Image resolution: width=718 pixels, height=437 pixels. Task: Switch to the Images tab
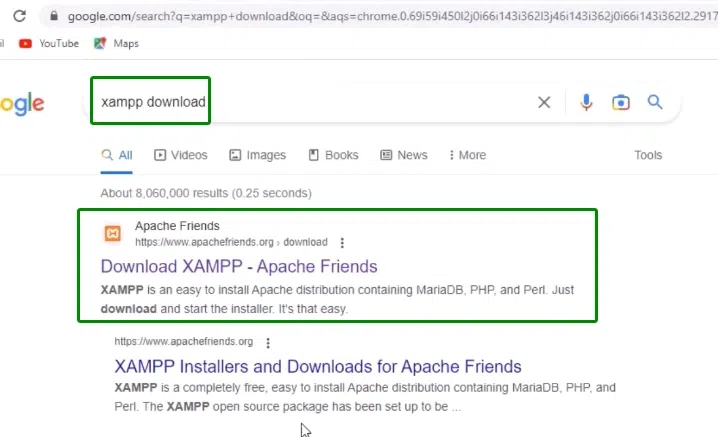click(257, 155)
